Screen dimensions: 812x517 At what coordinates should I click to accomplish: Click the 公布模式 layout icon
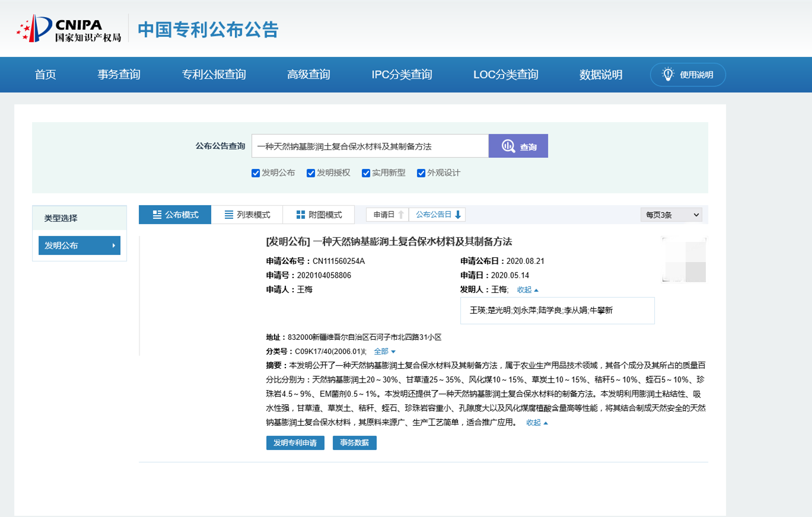point(157,215)
